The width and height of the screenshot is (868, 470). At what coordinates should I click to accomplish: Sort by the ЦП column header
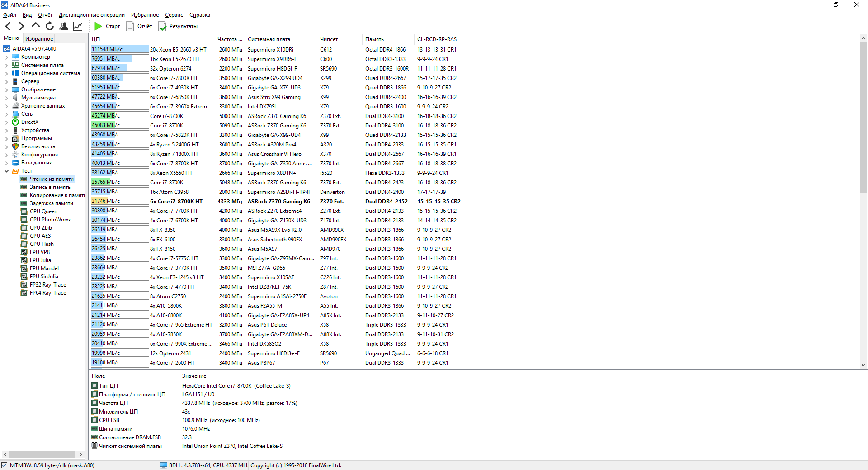[x=152, y=39]
